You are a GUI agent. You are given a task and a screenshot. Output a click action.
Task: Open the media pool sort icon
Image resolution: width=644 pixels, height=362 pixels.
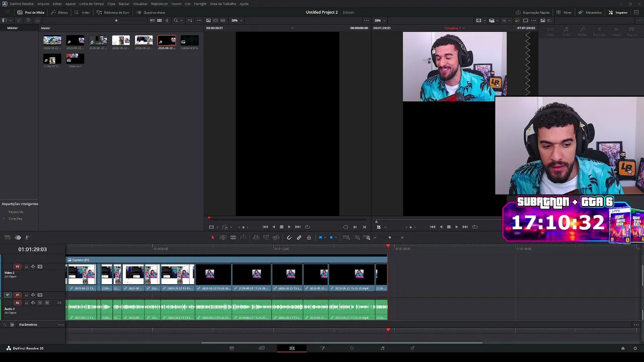tap(190, 21)
